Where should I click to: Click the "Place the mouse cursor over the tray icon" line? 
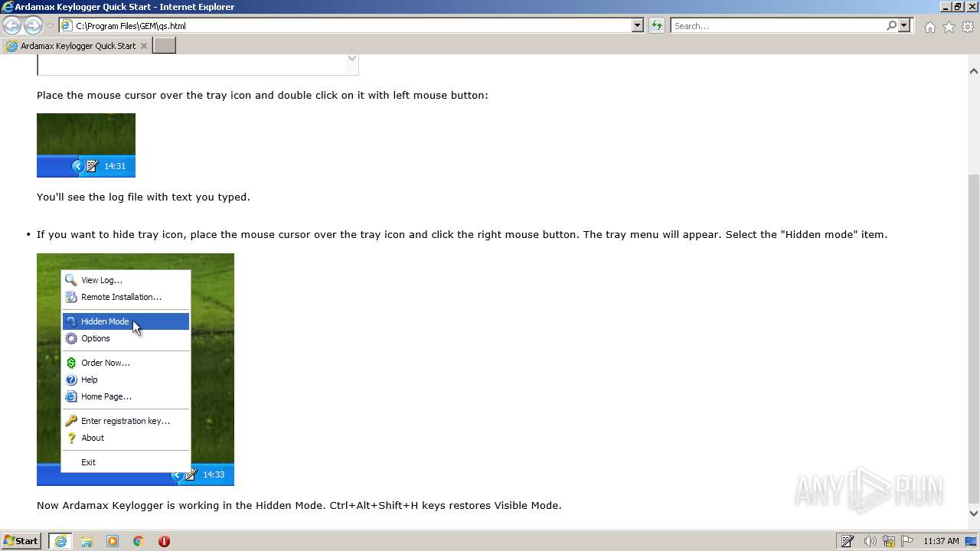pos(262,96)
